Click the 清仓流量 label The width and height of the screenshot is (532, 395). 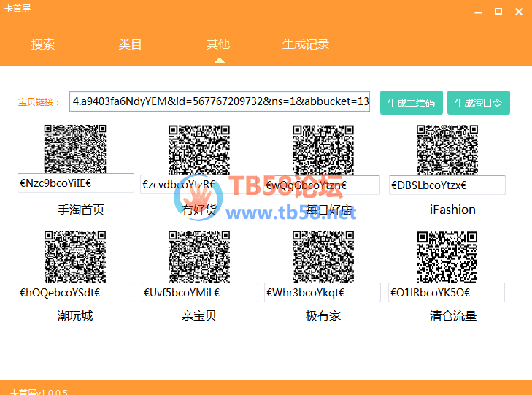pyautogui.click(x=453, y=316)
